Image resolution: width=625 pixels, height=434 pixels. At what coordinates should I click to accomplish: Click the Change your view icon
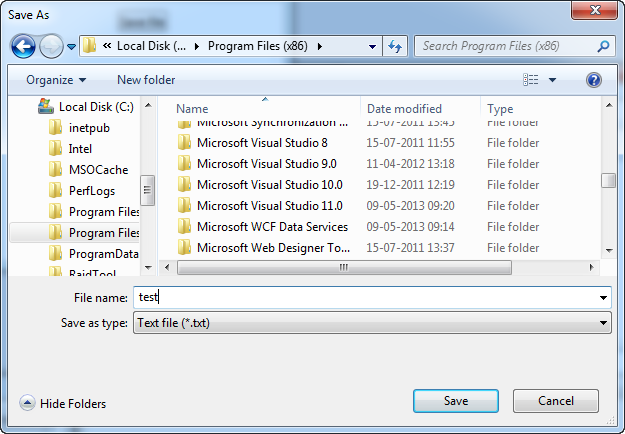(x=531, y=80)
